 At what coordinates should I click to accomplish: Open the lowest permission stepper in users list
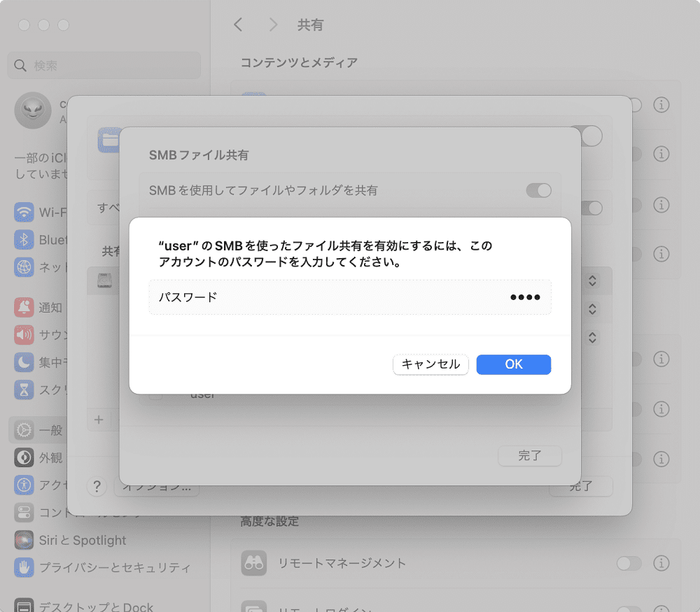tap(592, 337)
